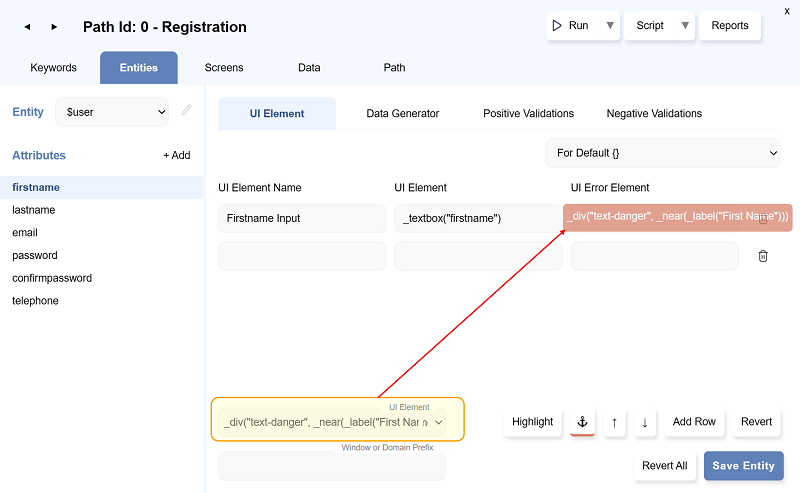Click the Reports button

click(730, 26)
